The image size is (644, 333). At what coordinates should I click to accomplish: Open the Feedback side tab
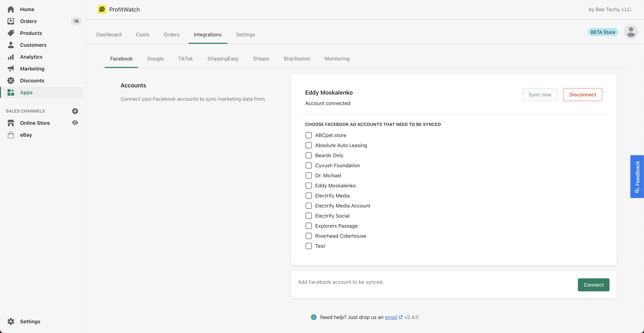click(637, 176)
